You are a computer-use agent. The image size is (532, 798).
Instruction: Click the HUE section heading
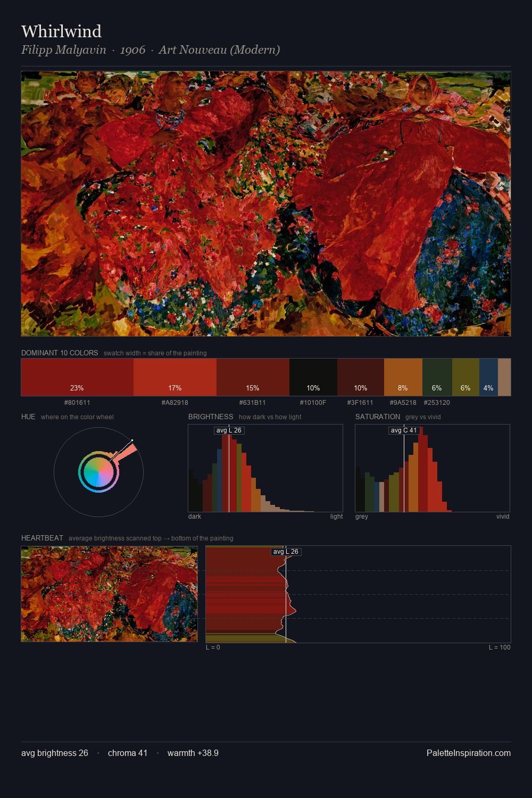28,417
